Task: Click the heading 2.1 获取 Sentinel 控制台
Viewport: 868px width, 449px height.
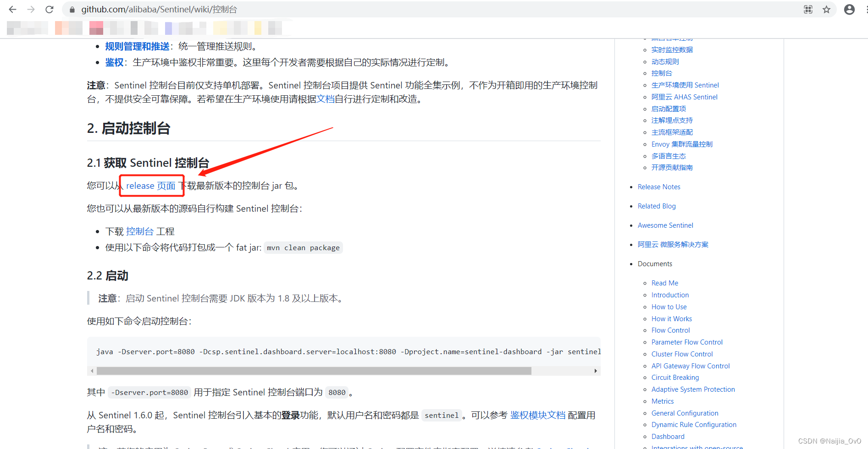Action: [x=148, y=163]
